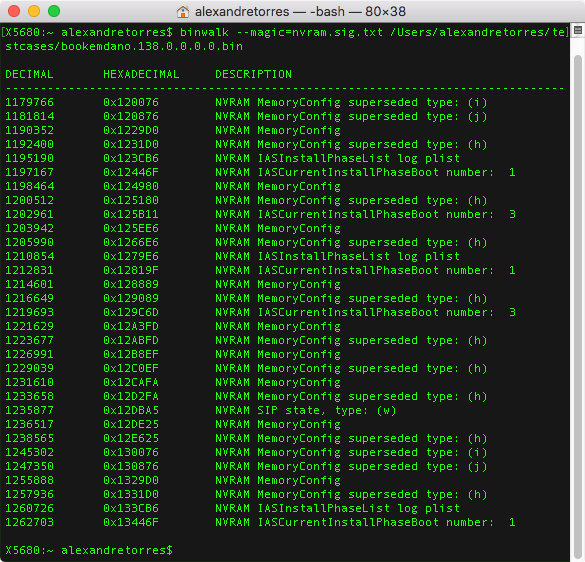Click the window title 'alexandretorres — -bash — 80×38'
Screen dimensions: 585x562
pyautogui.click(x=300, y=12)
